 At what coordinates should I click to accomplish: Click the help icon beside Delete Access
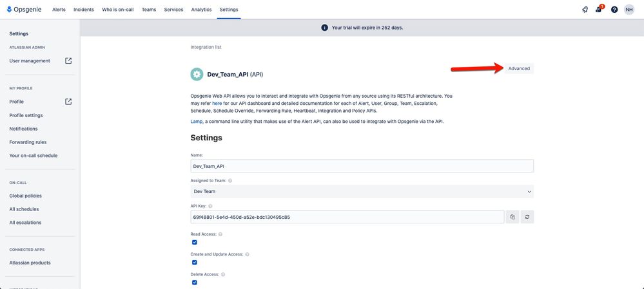(x=223, y=275)
